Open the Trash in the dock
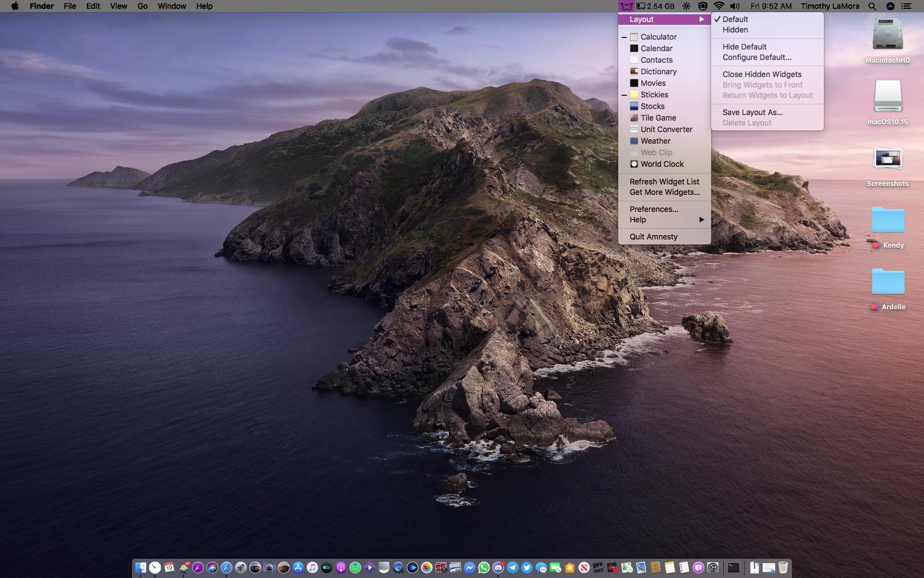924x578 pixels. (783, 568)
